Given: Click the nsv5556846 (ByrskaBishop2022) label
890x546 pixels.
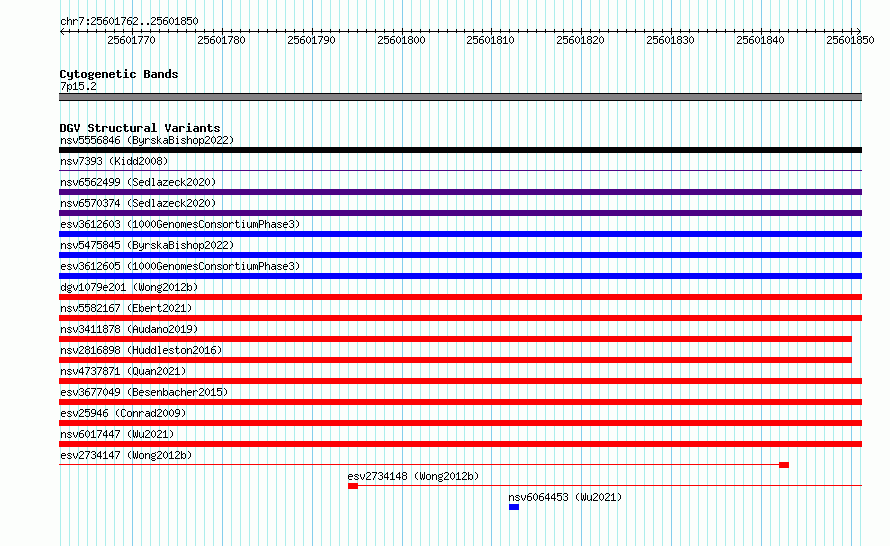Looking at the screenshot, I should pyautogui.click(x=147, y=140).
